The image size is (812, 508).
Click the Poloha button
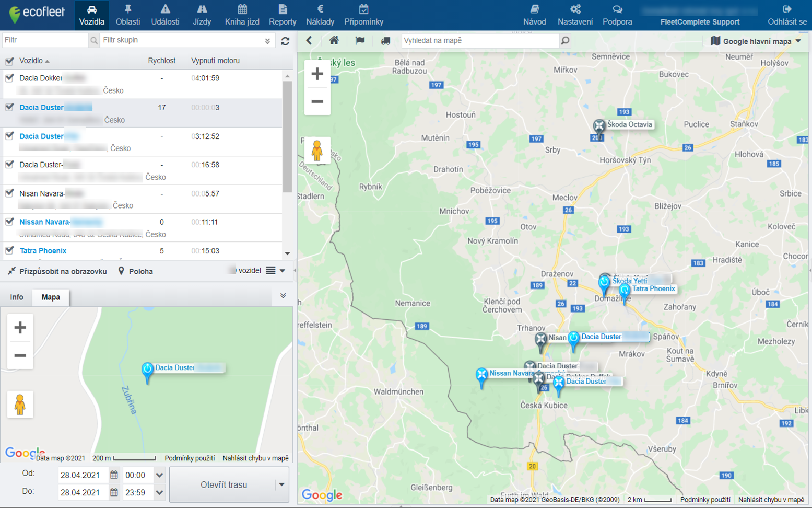coord(135,271)
